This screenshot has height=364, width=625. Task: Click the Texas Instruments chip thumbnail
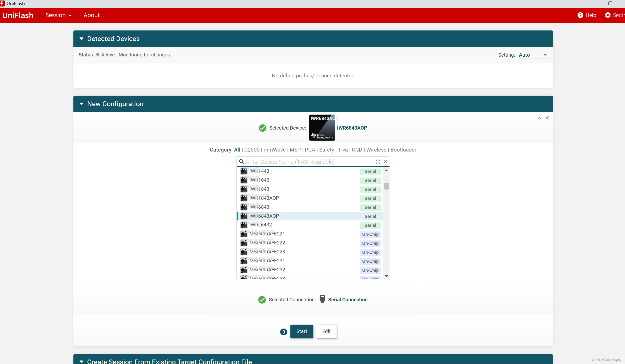point(322,127)
